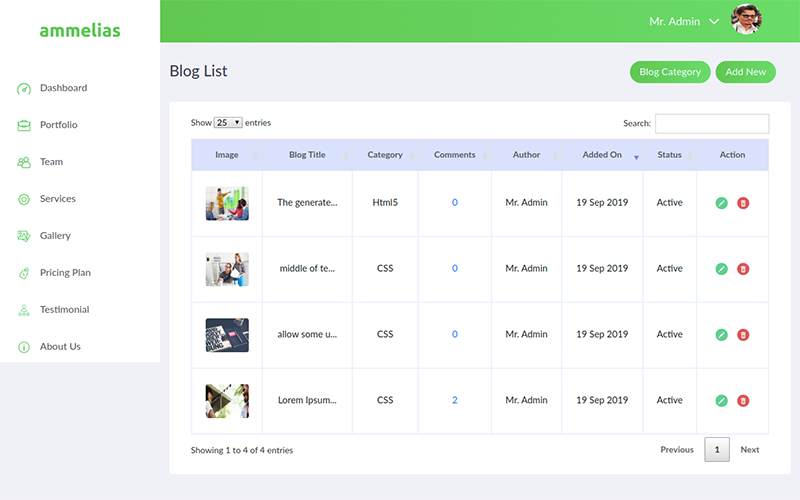This screenshot has width=800, height=500.
Task: Sort table by Added On column arrow
Action: (636, 157)
